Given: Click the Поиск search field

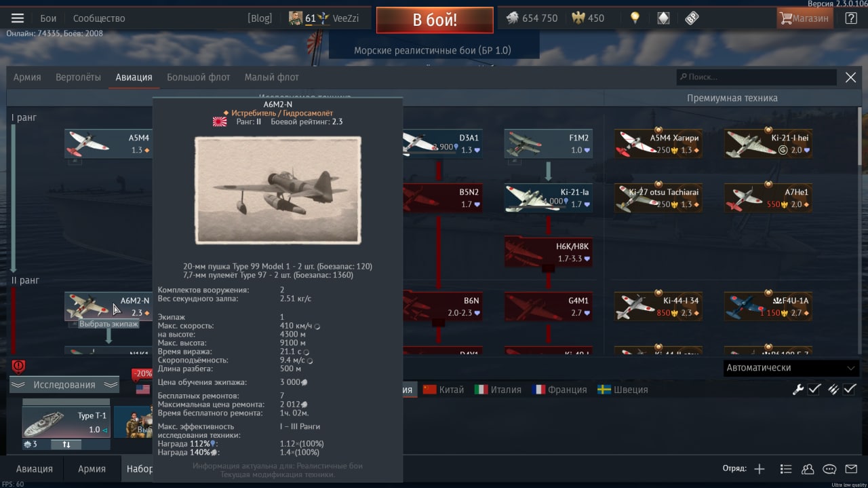Looking at the screenshot, I should point(757,77).
